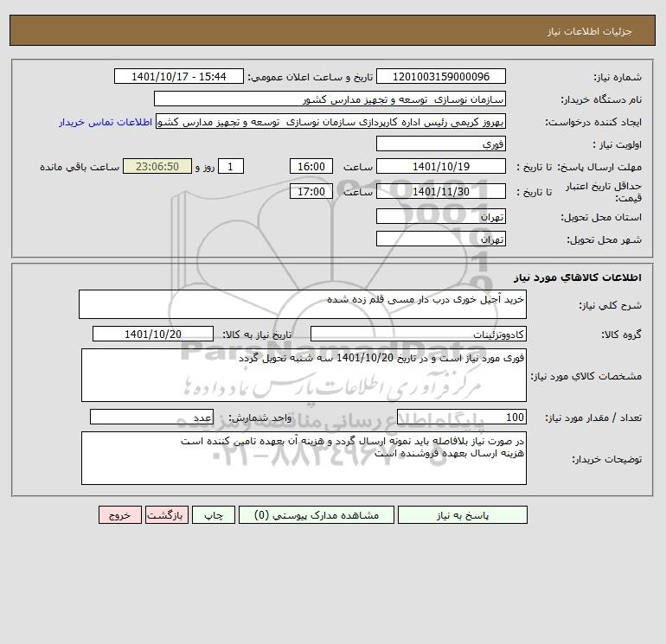
Task: Click the اطلاعات کالاهای مورد نیاز section heading
Action: 578,277
